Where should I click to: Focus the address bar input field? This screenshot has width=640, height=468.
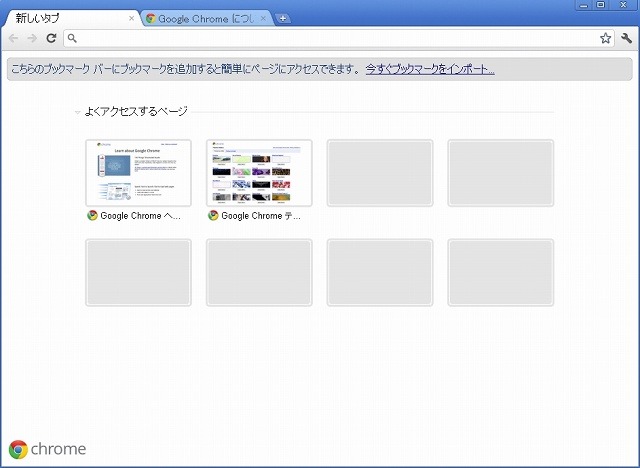coord(339,38)
